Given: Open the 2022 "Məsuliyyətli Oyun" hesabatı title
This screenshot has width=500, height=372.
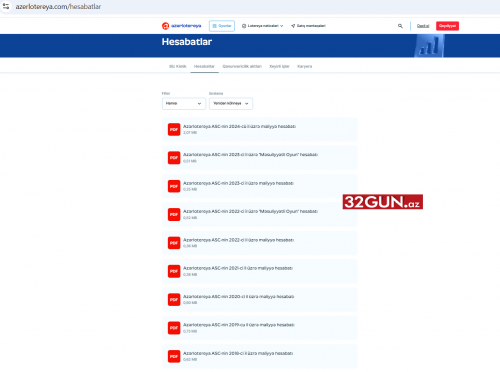Looking at the screenshot, I should pos(250,211).
